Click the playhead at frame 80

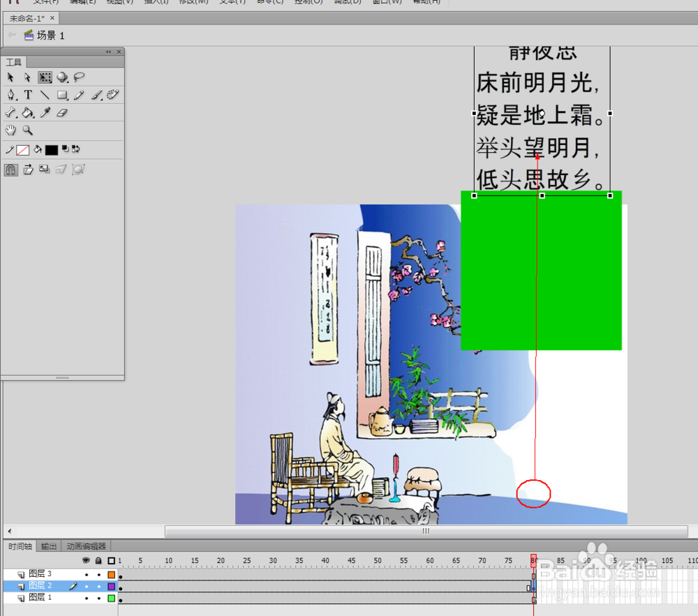point(533,560)
